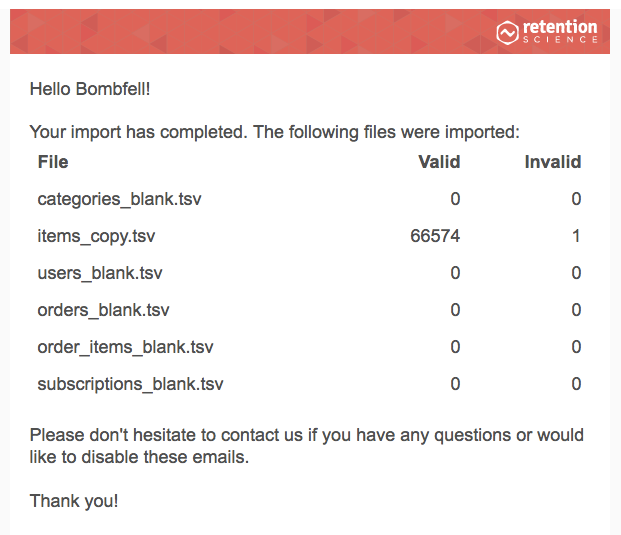Select the items_copy.tsv file name
This screenshot has width=621, height=535.
[96, 236]
